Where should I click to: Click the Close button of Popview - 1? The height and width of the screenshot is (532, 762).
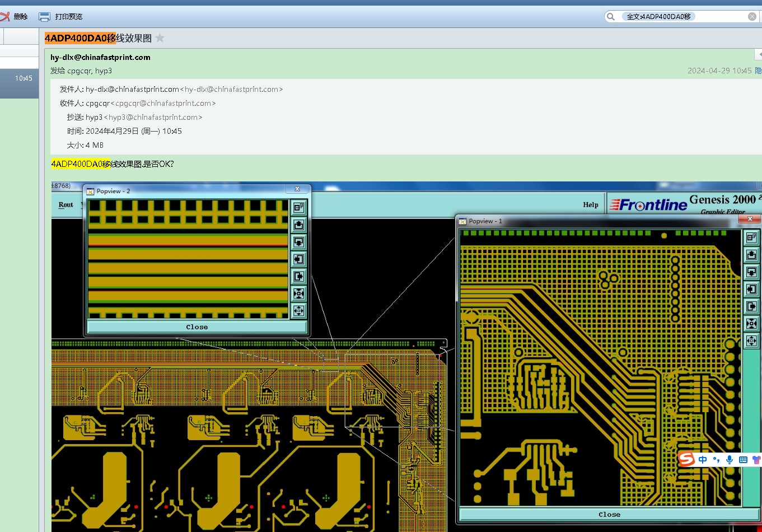(609, 514)
